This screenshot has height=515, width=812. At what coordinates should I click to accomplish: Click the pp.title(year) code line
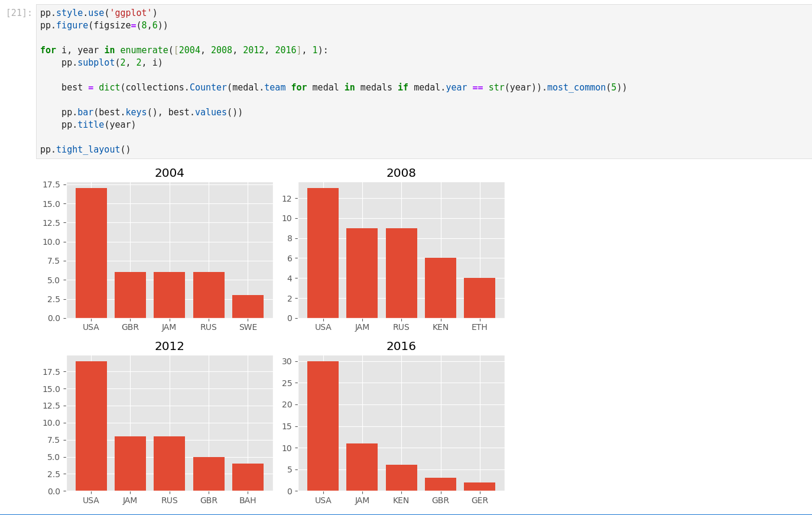(98, 125)
